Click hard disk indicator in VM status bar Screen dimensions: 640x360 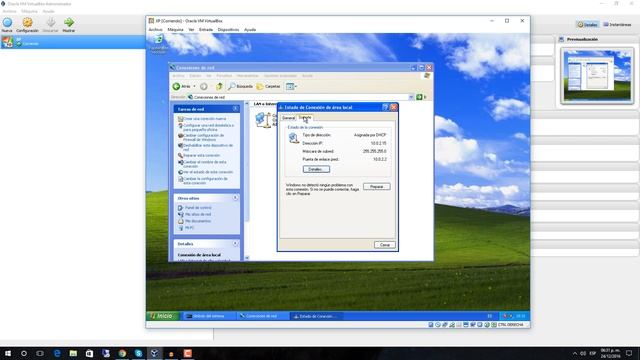click(x=431, y=325)
